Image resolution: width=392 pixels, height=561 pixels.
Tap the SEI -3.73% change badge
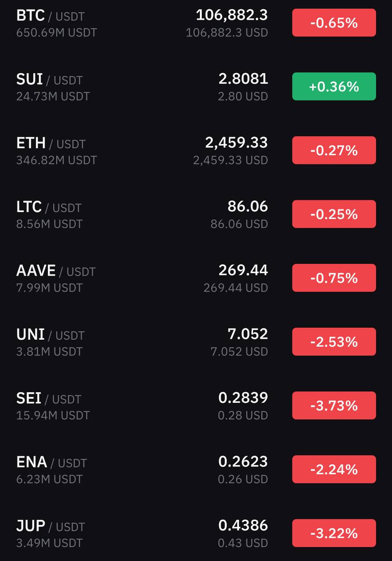(x=334, y=406)
